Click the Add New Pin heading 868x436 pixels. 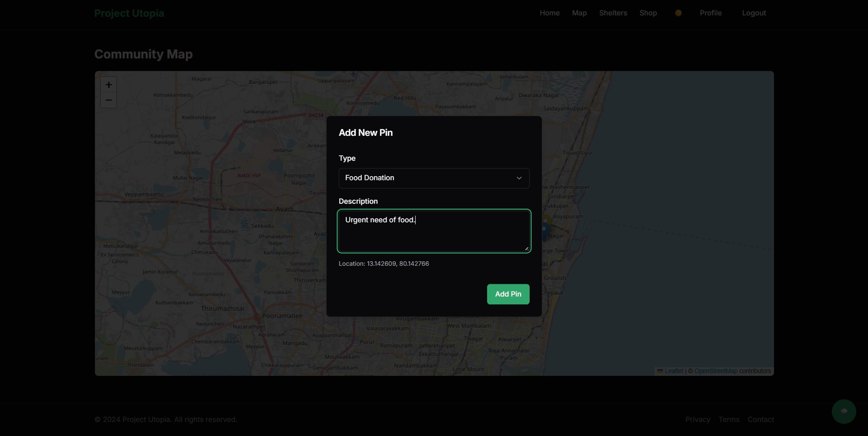click(365, 133)
